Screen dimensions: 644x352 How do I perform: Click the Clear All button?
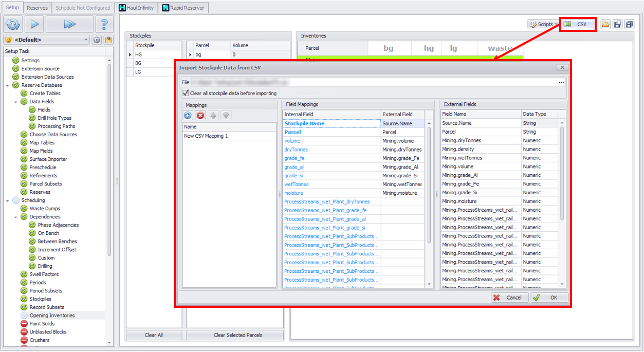(154, 335)
